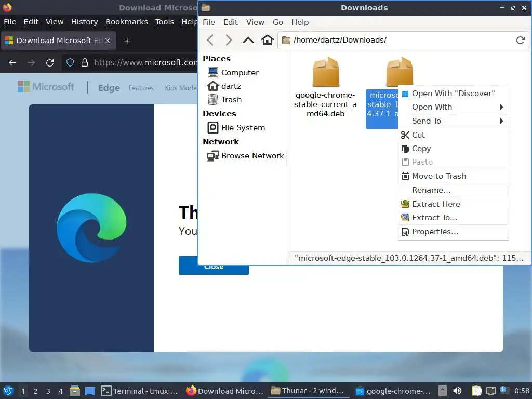Open Properties... from context menu

(x=453, y=232)
